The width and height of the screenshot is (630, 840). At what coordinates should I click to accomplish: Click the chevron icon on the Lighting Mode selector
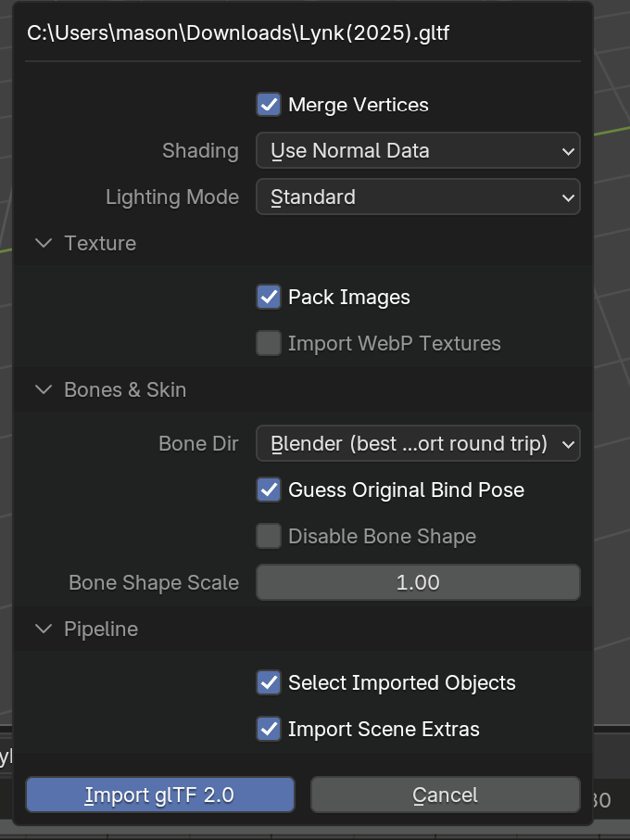[x=569, y=197]
